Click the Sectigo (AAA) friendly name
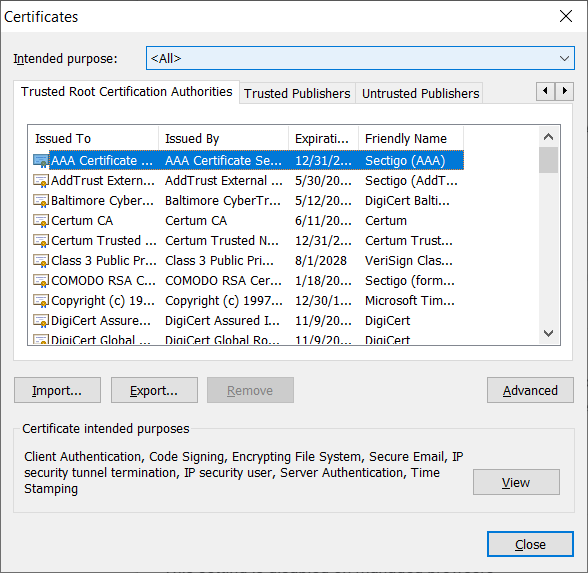 point(405,161)
